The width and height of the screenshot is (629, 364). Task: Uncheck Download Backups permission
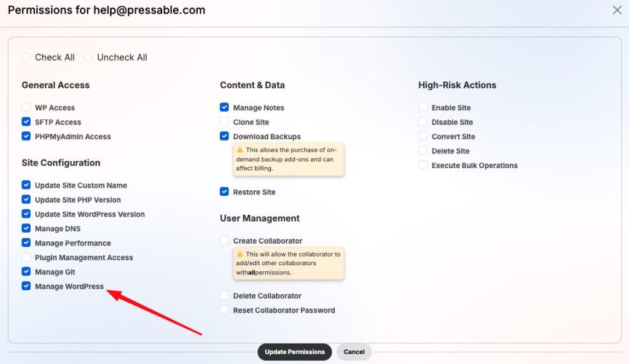point(225,136)
